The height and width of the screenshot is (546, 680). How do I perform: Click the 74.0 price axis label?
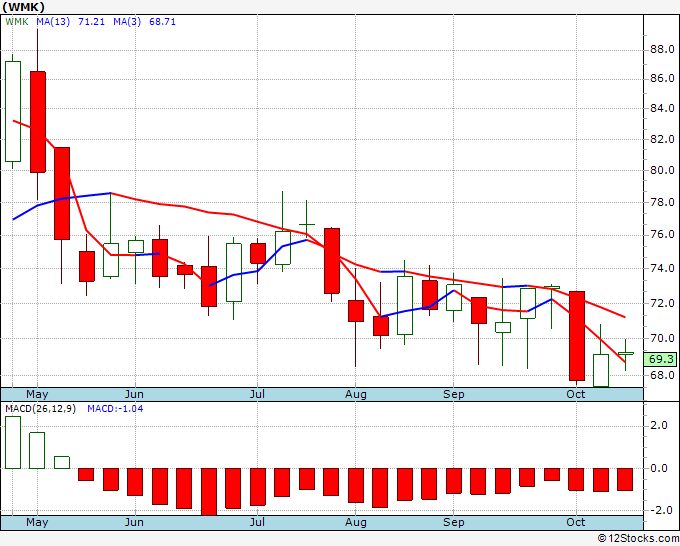(662, 268)
